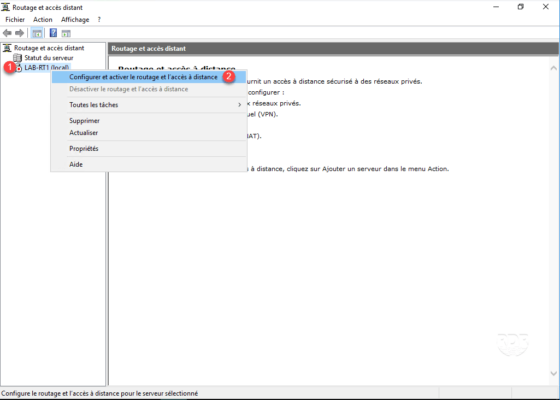Select the Statut du serveur tree node

[49, 58]
